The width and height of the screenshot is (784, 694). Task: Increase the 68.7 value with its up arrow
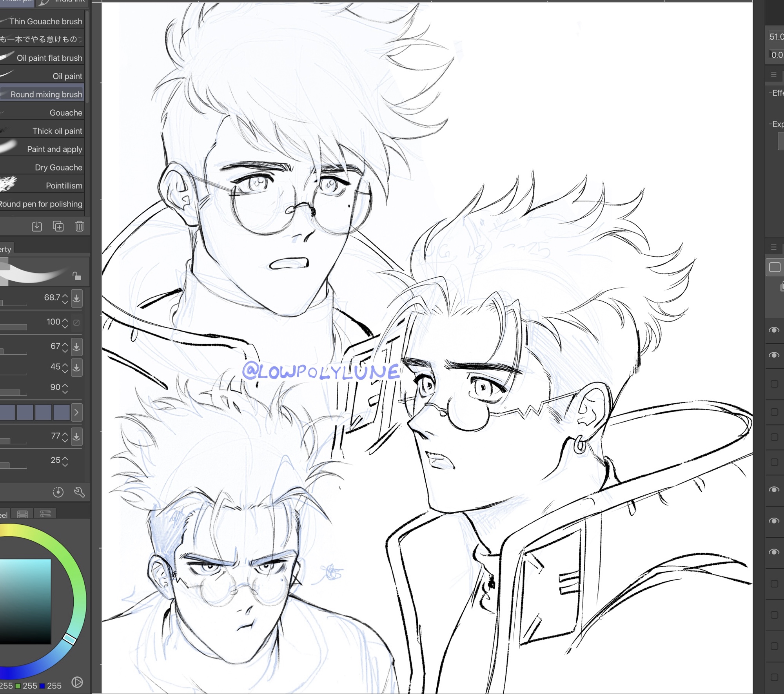click(x=65, y=295)
